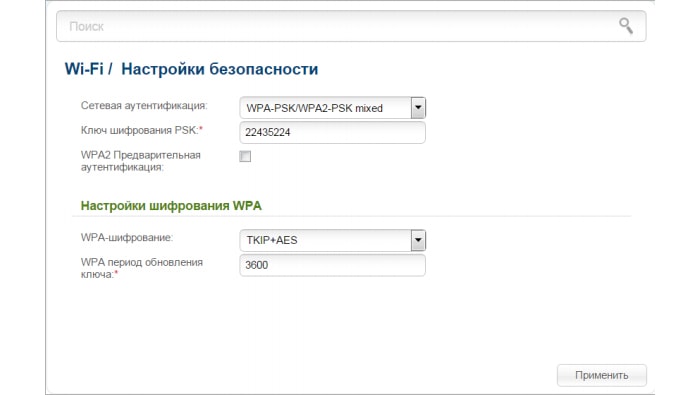This screenshot has height=395, width=700.
Task: Click the Применить button
Action: tap(601, 375)
